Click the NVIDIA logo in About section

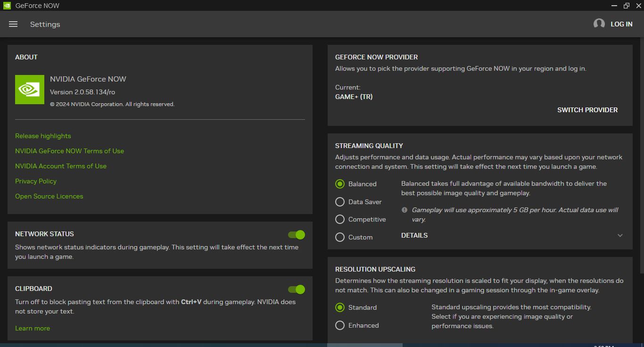point(30,90)
